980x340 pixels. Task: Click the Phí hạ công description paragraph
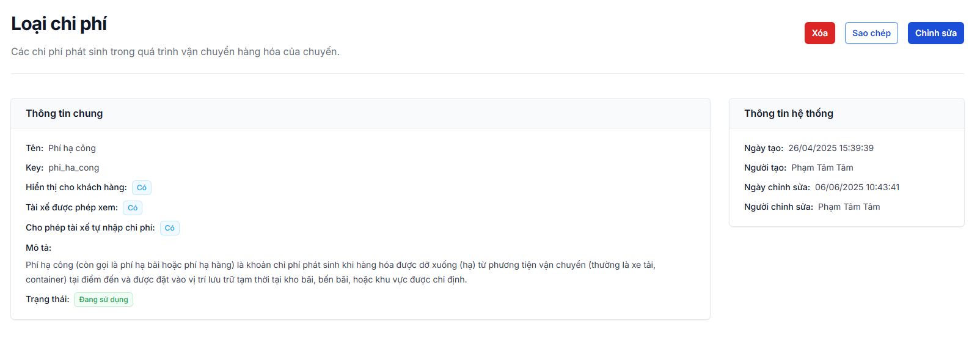pyautogui.click(x=340, y=272)
